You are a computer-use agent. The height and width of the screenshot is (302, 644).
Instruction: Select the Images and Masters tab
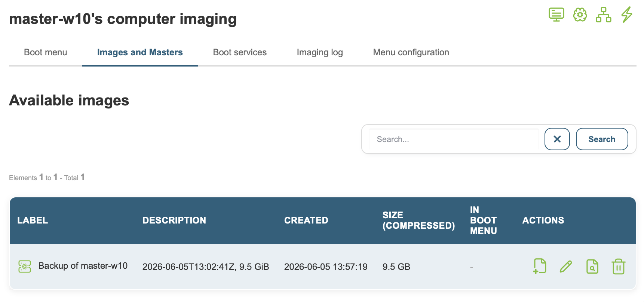point(140,52)
